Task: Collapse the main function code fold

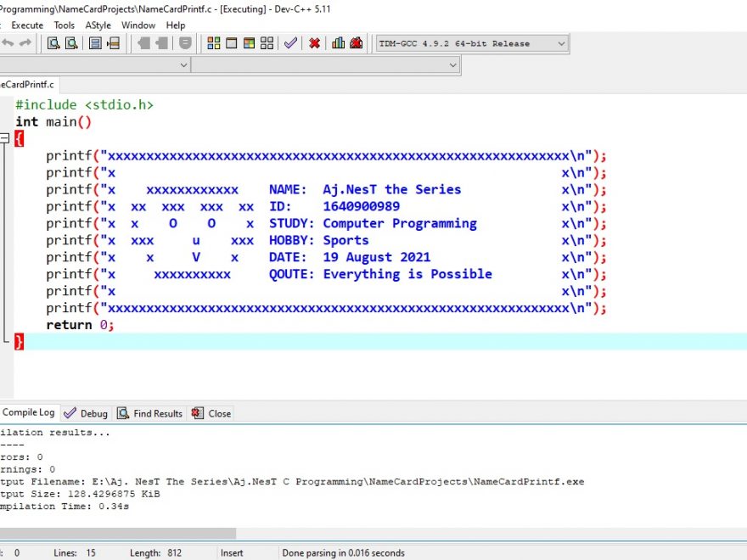Action: click(x=5, y=139)
